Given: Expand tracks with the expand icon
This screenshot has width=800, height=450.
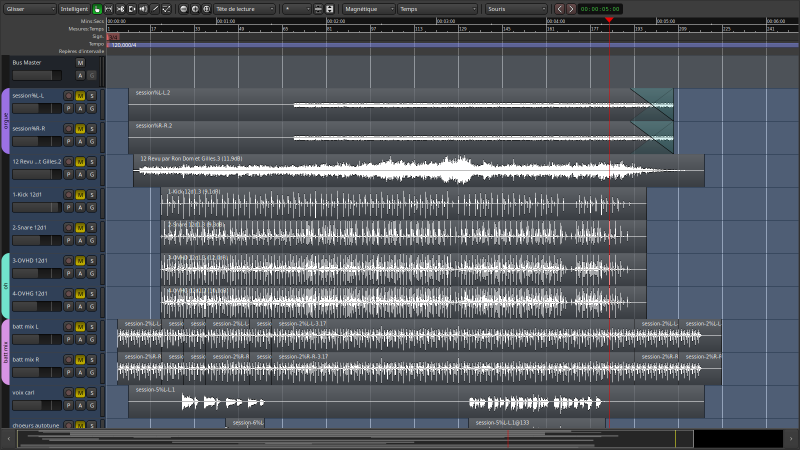Looking at the screenshot, I should (330, 9).
